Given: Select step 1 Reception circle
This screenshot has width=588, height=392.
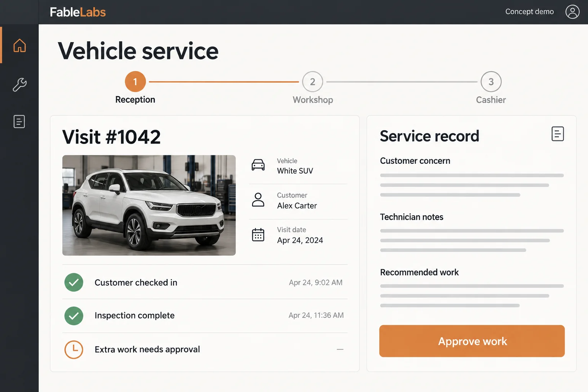Looking at the screenshot, I should (x=135, y=82).
